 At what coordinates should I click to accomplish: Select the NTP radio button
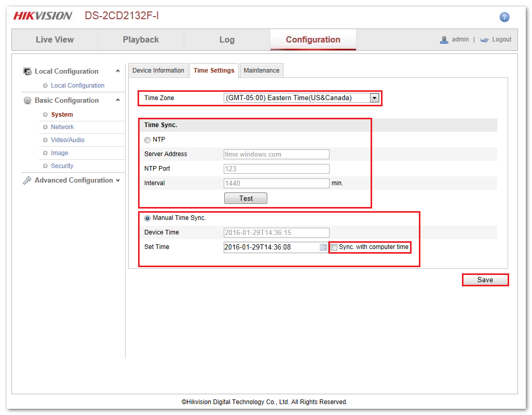(147, 140)
